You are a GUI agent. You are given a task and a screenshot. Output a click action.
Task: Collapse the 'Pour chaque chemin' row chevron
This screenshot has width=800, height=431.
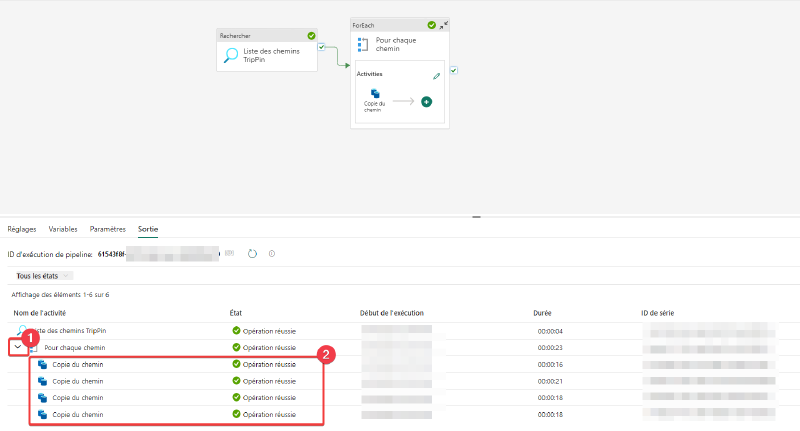pos(18,347)
